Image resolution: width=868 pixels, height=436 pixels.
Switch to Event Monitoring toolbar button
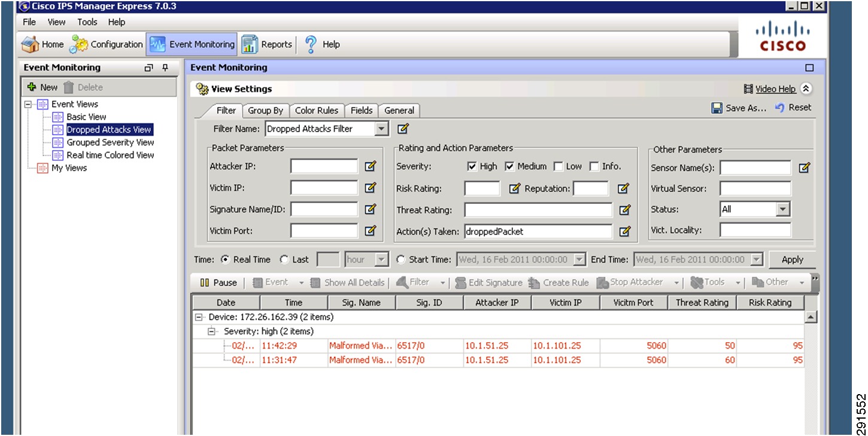click(192, 44)
